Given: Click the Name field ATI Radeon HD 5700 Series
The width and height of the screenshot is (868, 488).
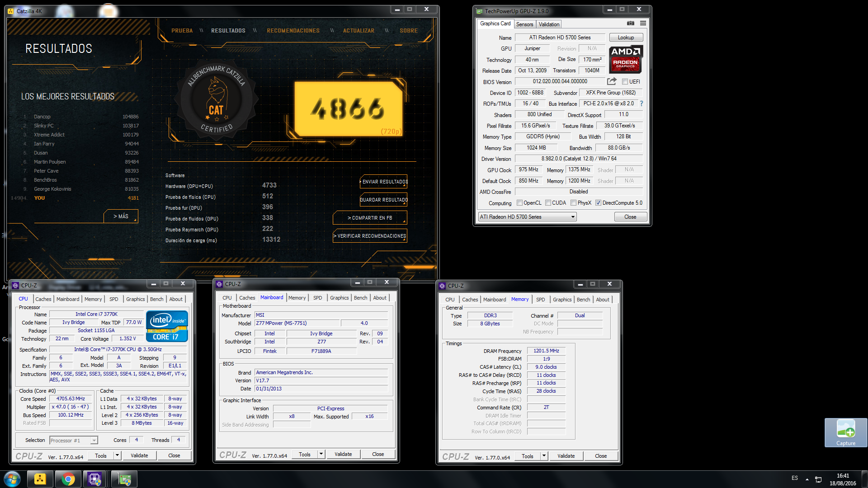Looking at the screenshot, I should pos(560,38).
